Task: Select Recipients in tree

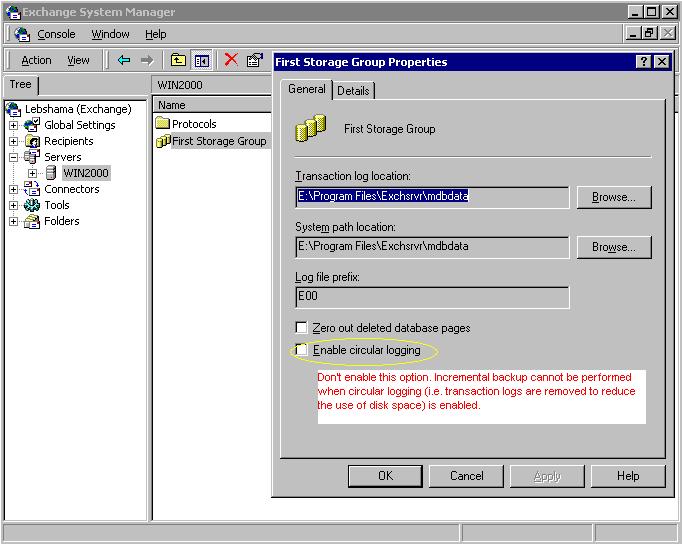Action: click(x=69, y=141)
